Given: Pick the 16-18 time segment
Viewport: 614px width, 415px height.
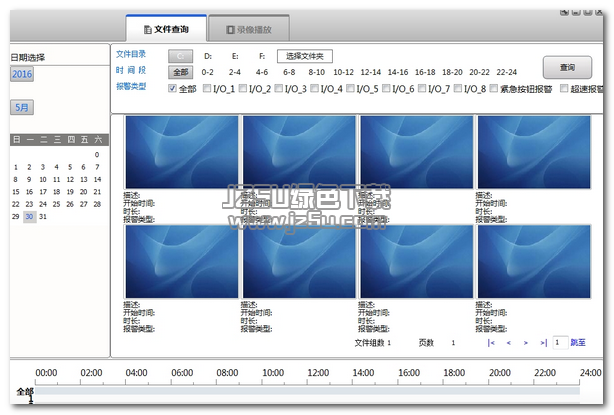Looking at the screenshot, I should pyautogui.click(x=425, y=72).
